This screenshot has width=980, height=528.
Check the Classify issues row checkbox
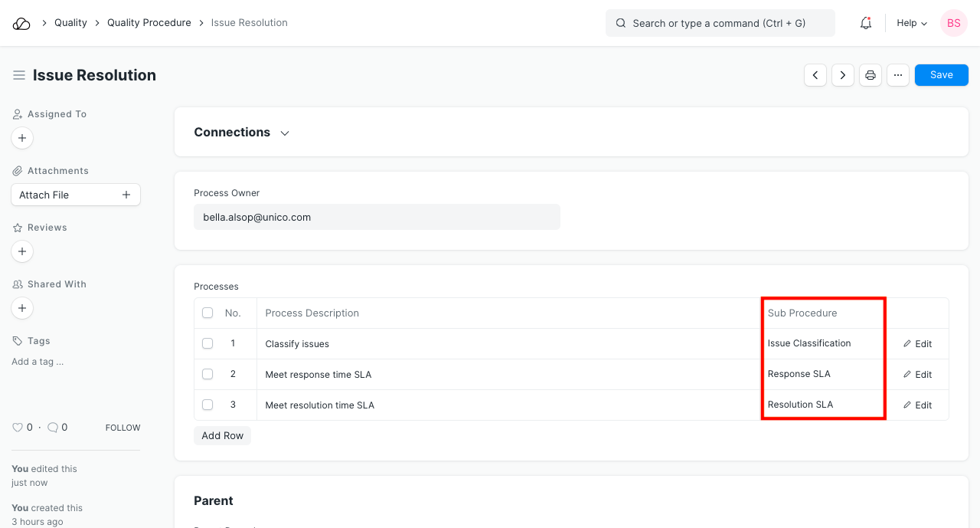[x=207, y=343]
